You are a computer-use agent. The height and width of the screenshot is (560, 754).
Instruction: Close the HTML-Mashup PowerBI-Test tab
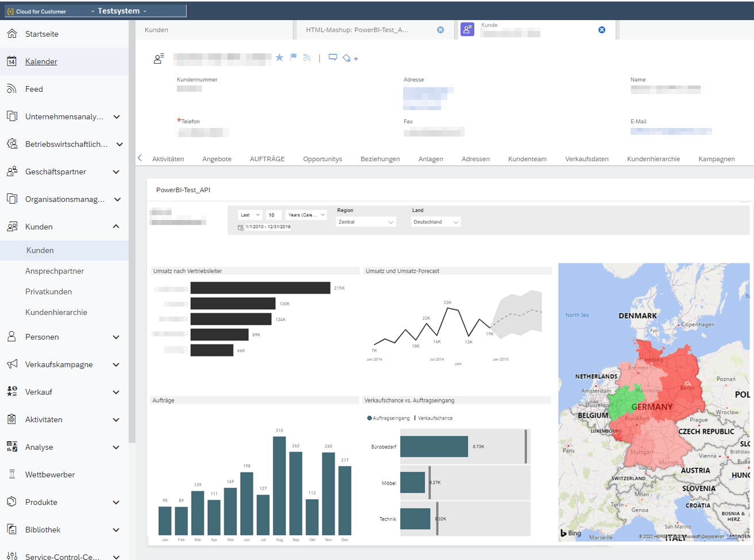[x=440, y=30]
